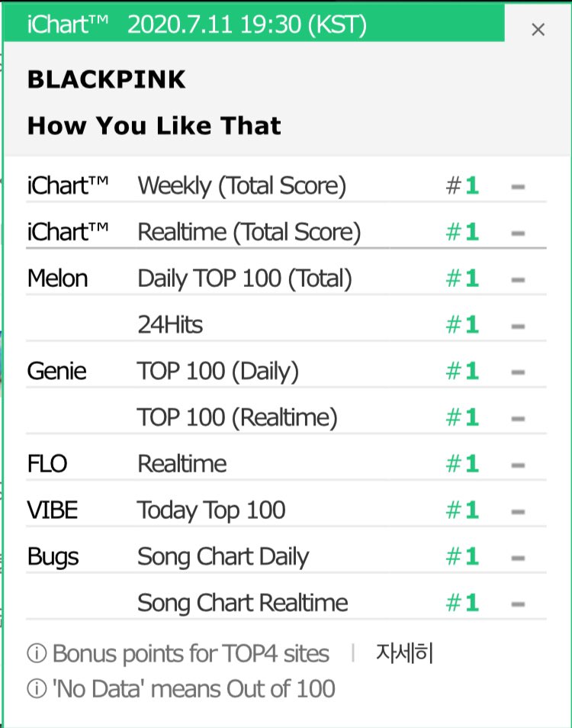
Task: Click the How You Like That title
Action: tap(154, 125)
